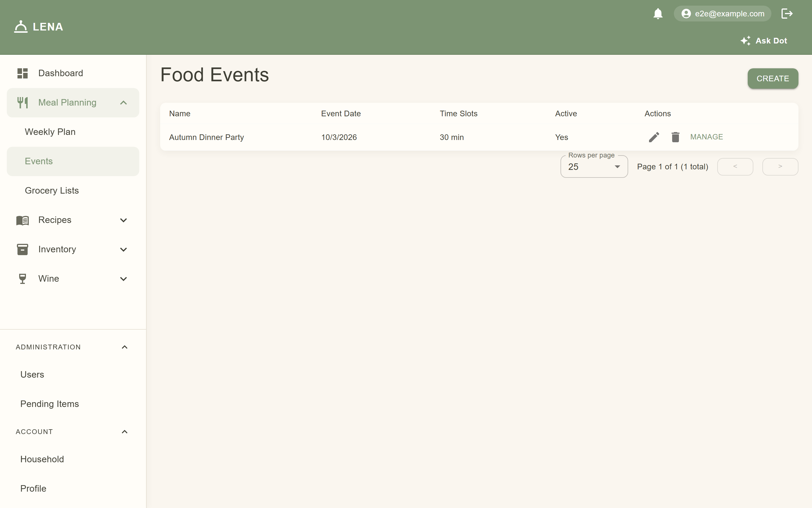
Task: Collapse the Meal Planning section chevron
Action: point(123,102)
